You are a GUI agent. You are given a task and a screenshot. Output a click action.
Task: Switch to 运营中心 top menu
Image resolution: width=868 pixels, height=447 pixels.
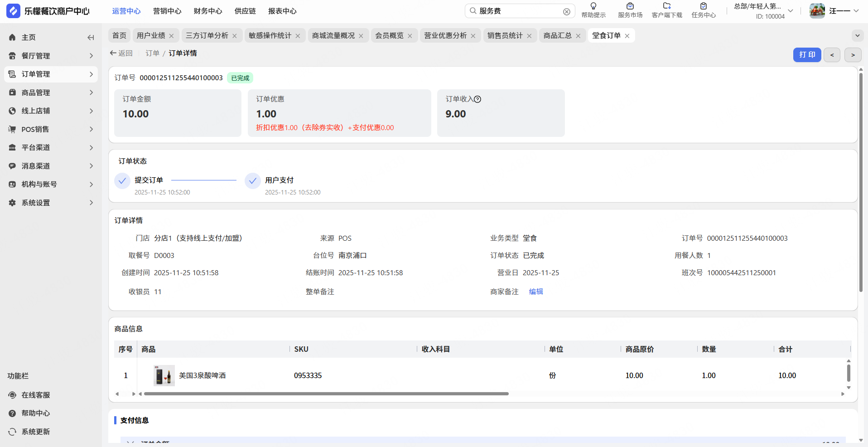coord(126,11)
